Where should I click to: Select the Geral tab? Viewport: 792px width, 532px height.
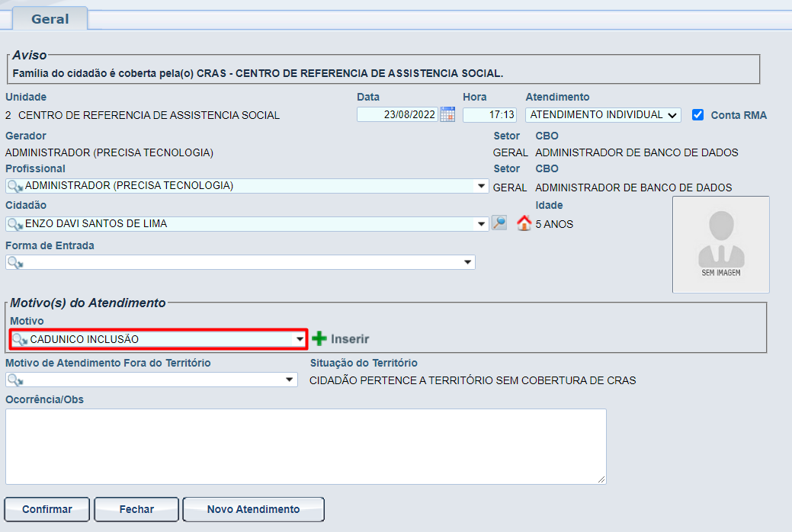[x=50, y=19]
